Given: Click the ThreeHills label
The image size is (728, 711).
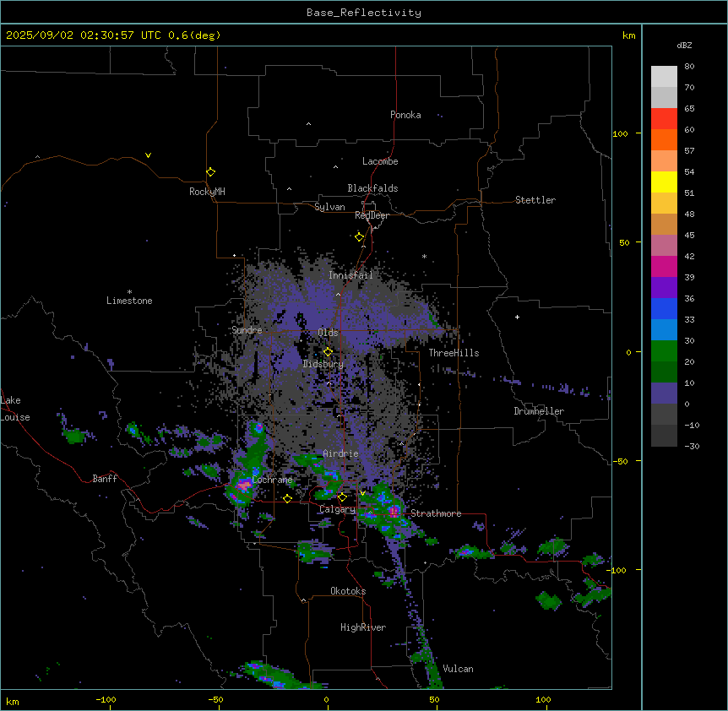Looking at the screenshot, I should pyautogui.click(x=454, y=353).
